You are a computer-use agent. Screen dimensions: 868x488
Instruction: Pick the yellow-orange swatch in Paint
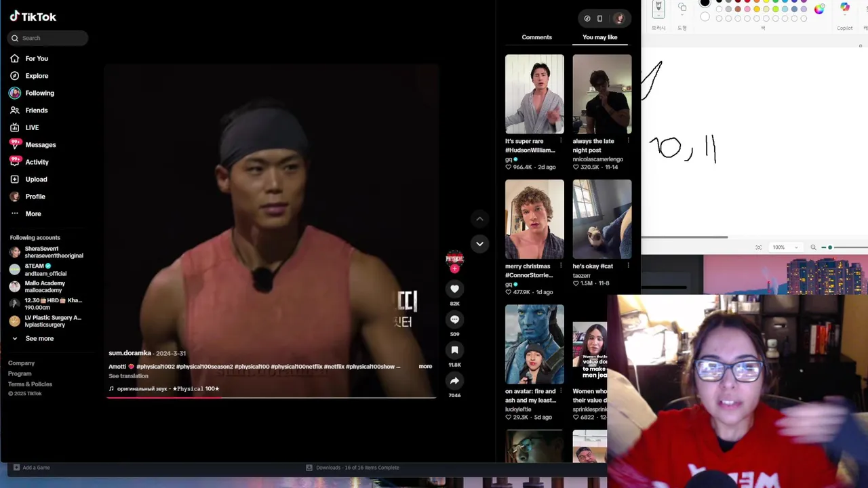[757, 9]
